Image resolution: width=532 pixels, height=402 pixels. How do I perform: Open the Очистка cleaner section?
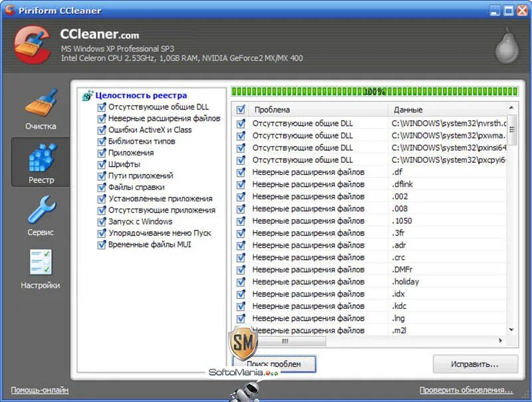pos(41,109)
